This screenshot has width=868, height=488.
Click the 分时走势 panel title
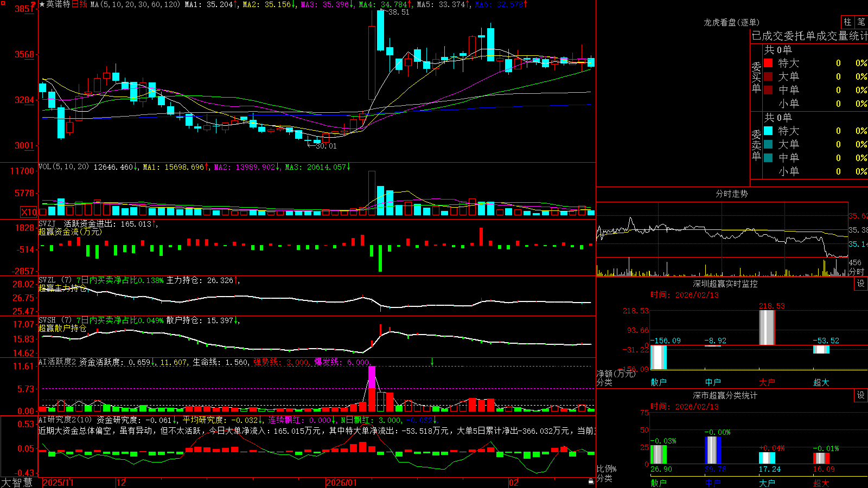tap(732, 194)
